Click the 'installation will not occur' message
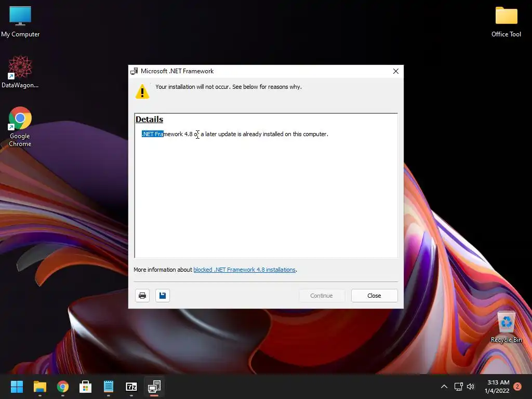This screenshot has width=532, height=399. pos(229,87)
